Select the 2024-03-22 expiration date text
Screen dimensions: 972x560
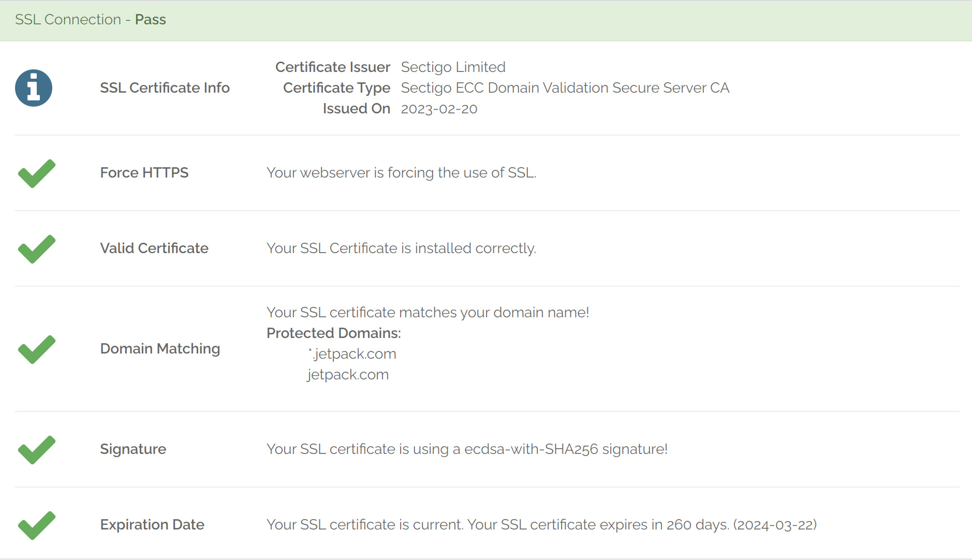(775, 524)
